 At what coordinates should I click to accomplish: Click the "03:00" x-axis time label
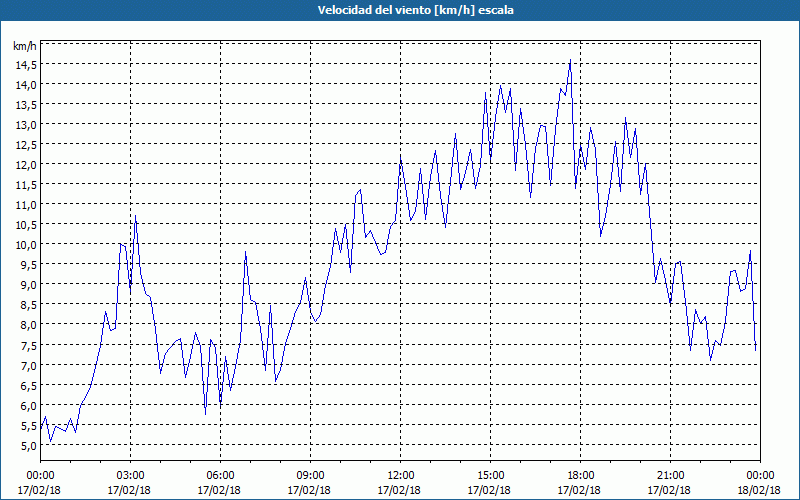130,476
